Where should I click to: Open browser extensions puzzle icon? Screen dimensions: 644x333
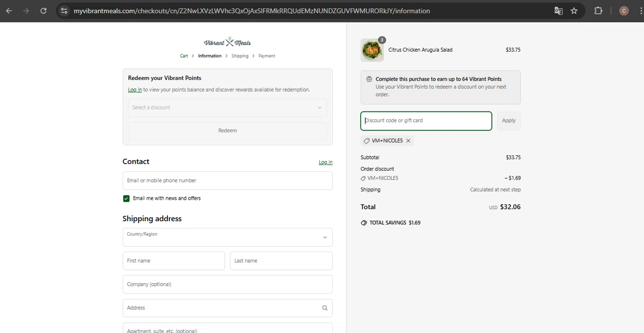tap(598, 11)
